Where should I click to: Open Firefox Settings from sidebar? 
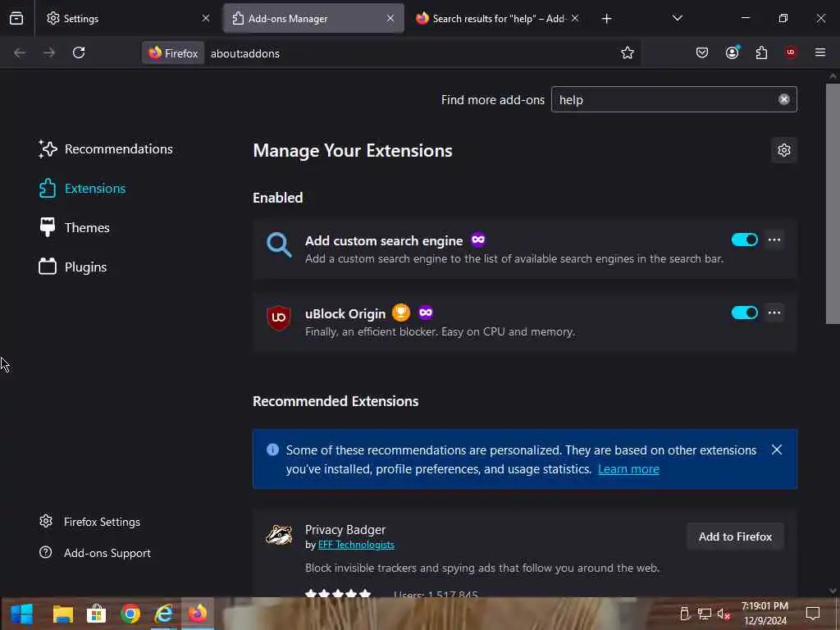pyautogui.click(x=89, y=522)
